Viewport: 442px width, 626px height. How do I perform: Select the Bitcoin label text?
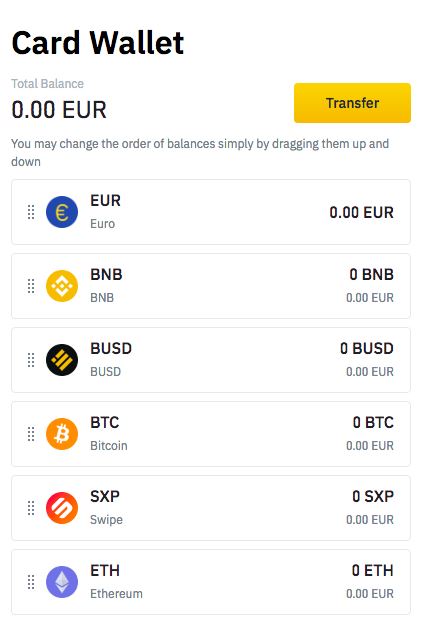(x=109, y=446)
